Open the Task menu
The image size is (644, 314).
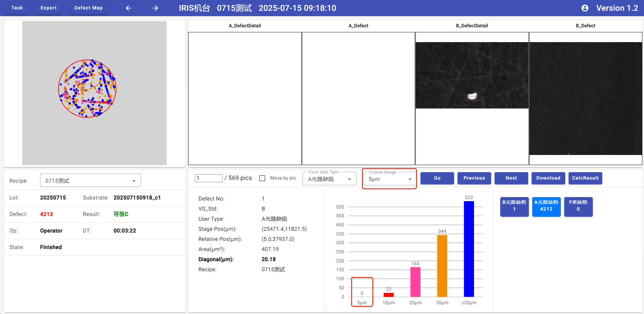pyautogui.click(x=17, y=8)
